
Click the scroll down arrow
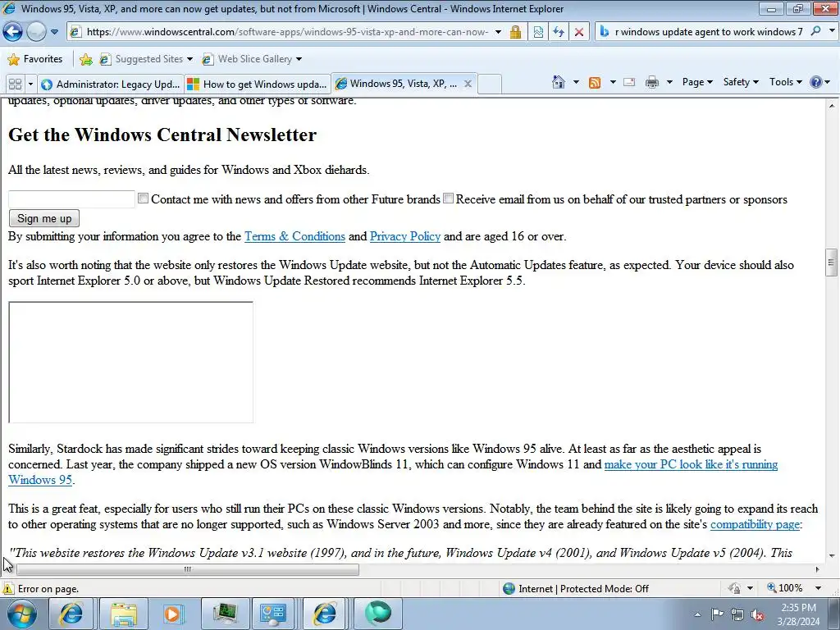[832, 555]
